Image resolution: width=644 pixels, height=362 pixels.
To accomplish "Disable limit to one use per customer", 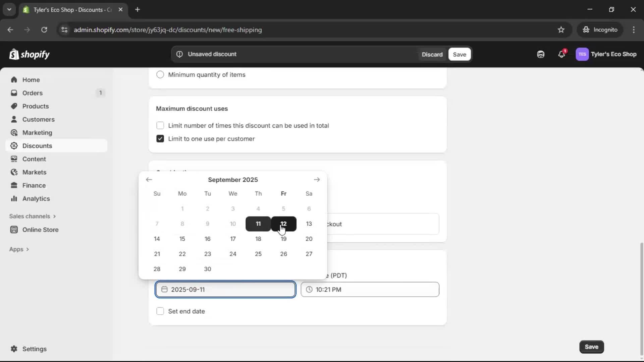I will click(160, 138).
